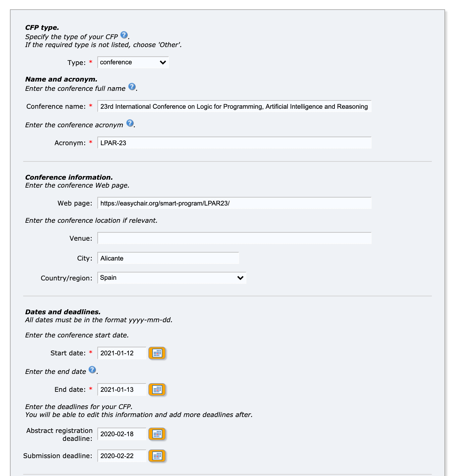
Task: Click the Conference name text field
Action: click(234, 106)
